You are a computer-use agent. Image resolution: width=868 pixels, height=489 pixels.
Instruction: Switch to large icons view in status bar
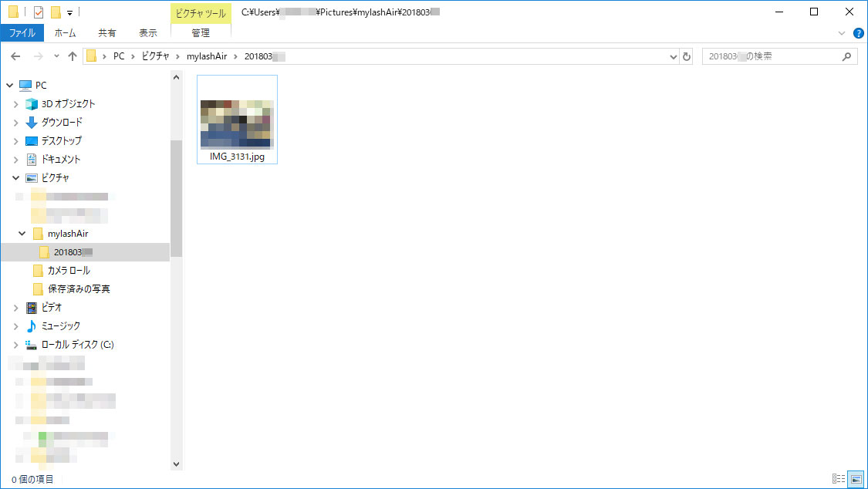[x=856, y=479]
